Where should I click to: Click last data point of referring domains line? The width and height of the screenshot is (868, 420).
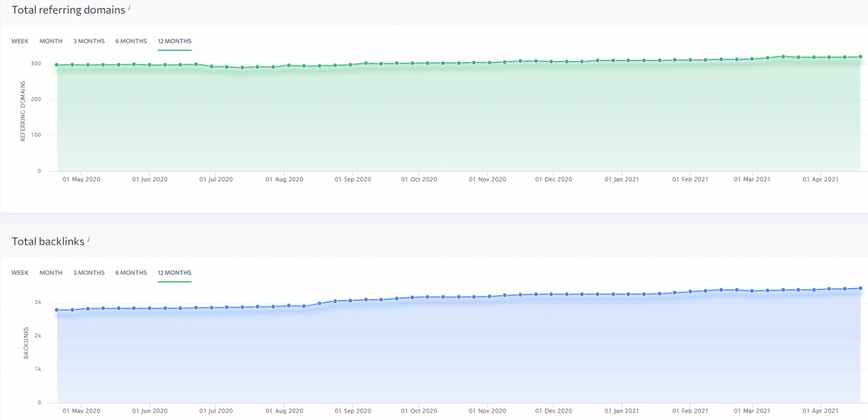click(x=860, y=57)
